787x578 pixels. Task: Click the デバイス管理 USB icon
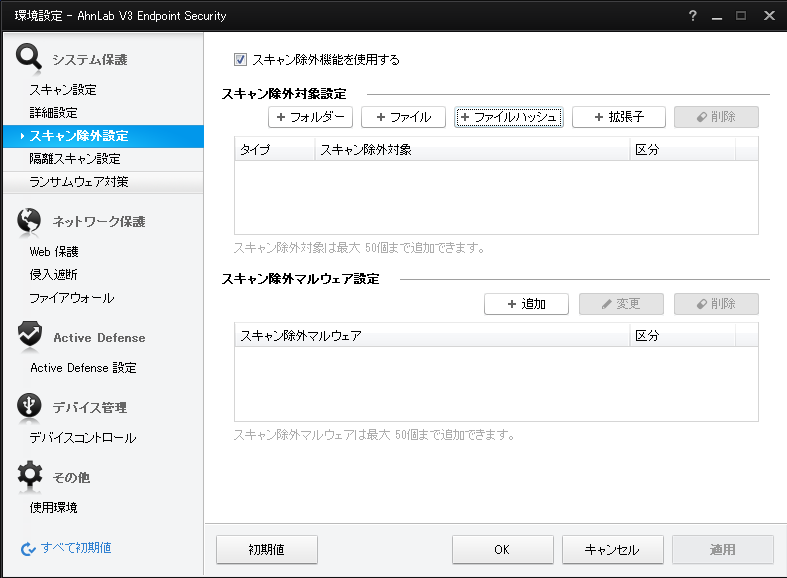click(29, 405)
